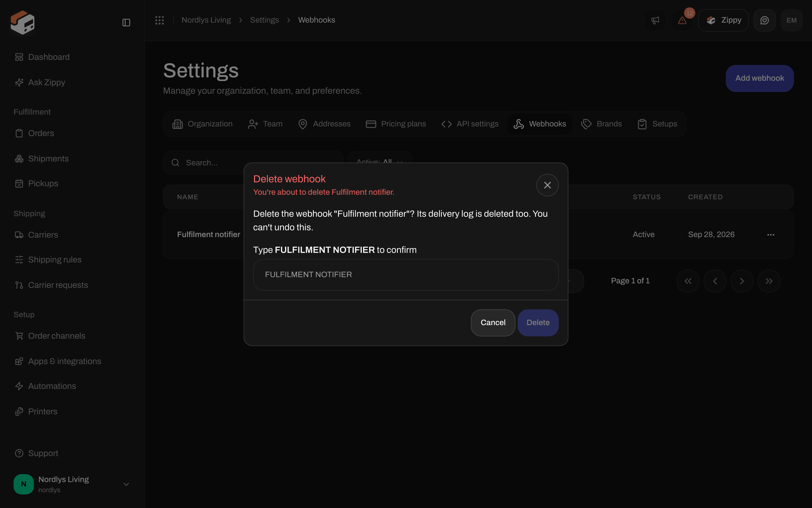Switch to the Brands tab
Viewport: 812px width, 508px height.
tap(602, 124)
